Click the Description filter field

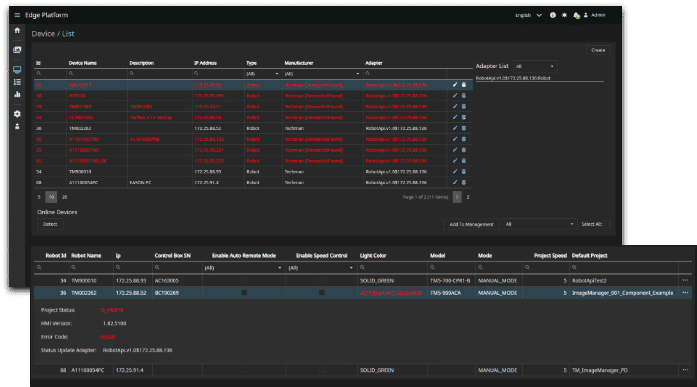[x=160, y=74]
